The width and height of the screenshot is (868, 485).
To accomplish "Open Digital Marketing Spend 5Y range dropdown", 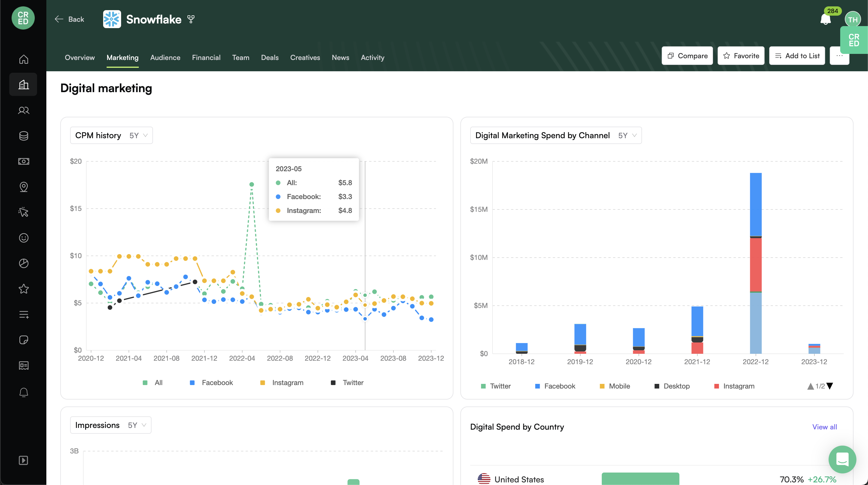I will click(x=628, y=136).
